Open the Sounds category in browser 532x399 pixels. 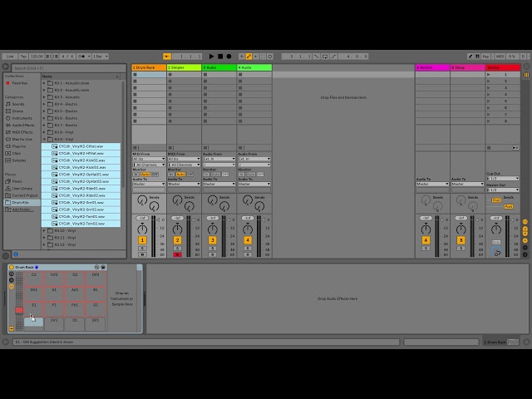(18, 104)
